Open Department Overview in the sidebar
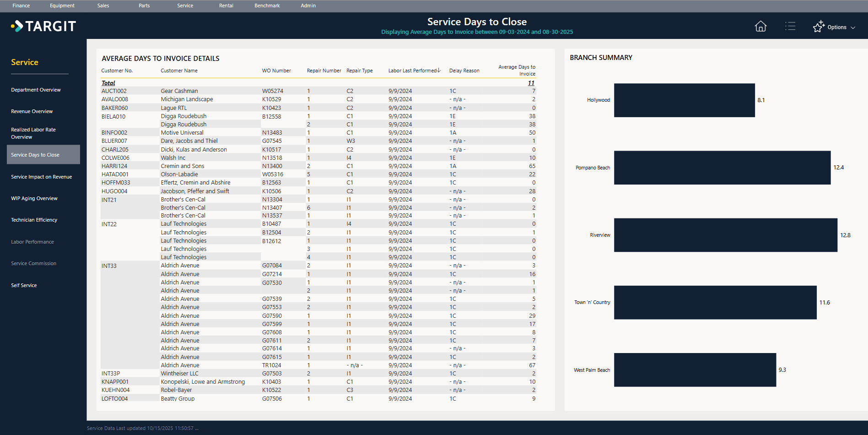Screen dimensions: 868x435 36,90
